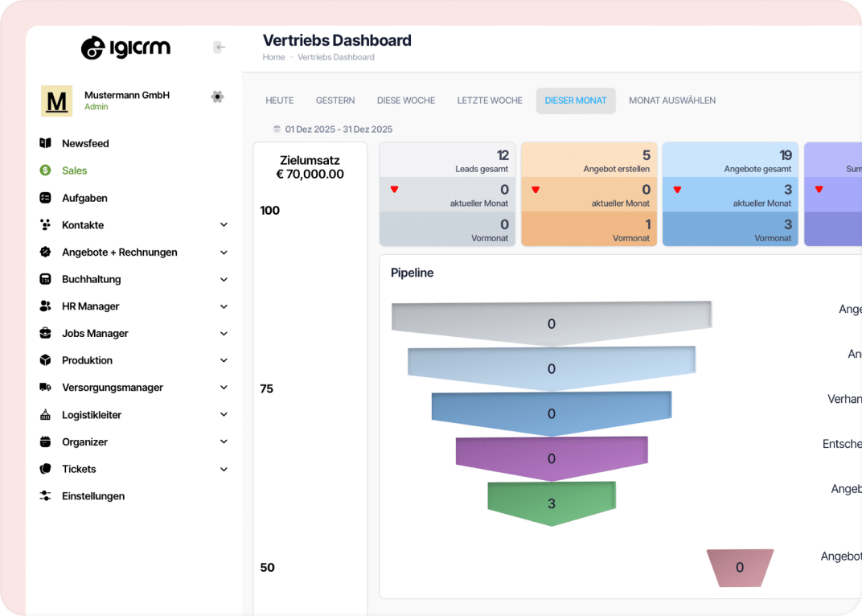Click the igicrm logo
Viewport: 862px width, 616px height.
125,48
